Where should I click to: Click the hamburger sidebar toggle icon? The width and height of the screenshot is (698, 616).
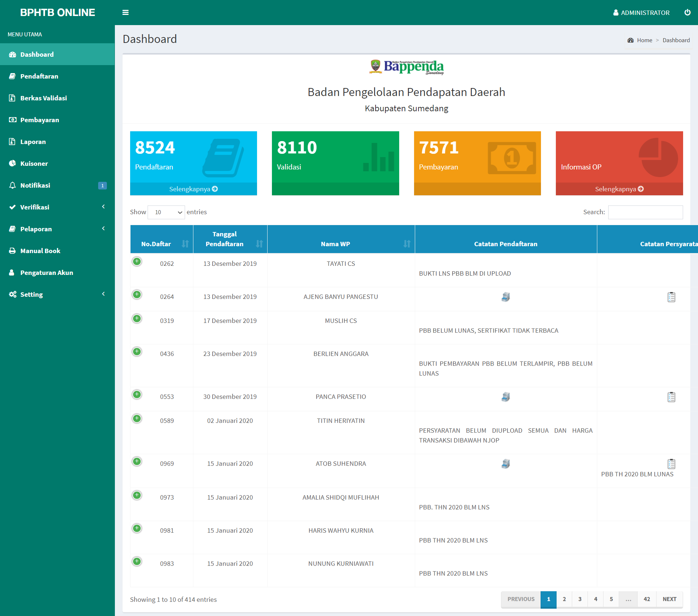125,13
